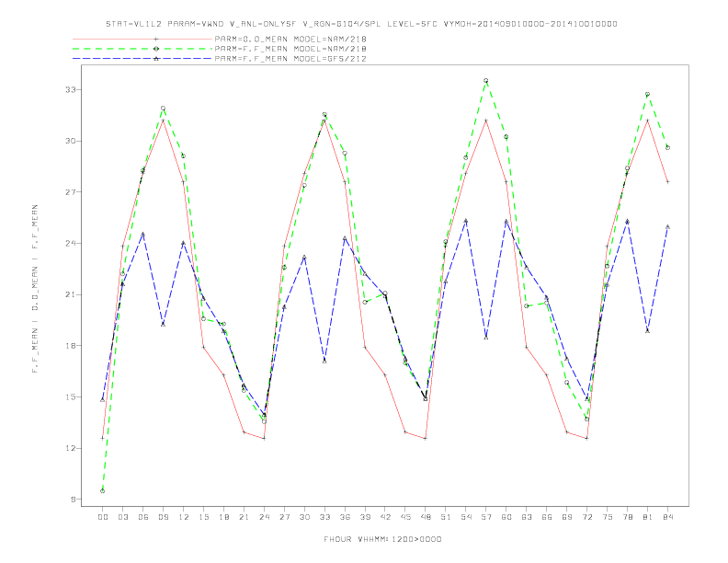Click x-axis tick label 69
Screen dimensions: 728x563
point(567,517)
